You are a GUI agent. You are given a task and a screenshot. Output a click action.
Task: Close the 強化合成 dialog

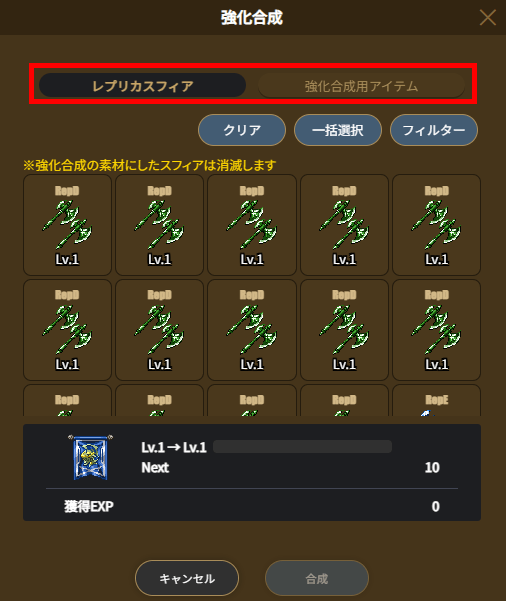point(488,18)
